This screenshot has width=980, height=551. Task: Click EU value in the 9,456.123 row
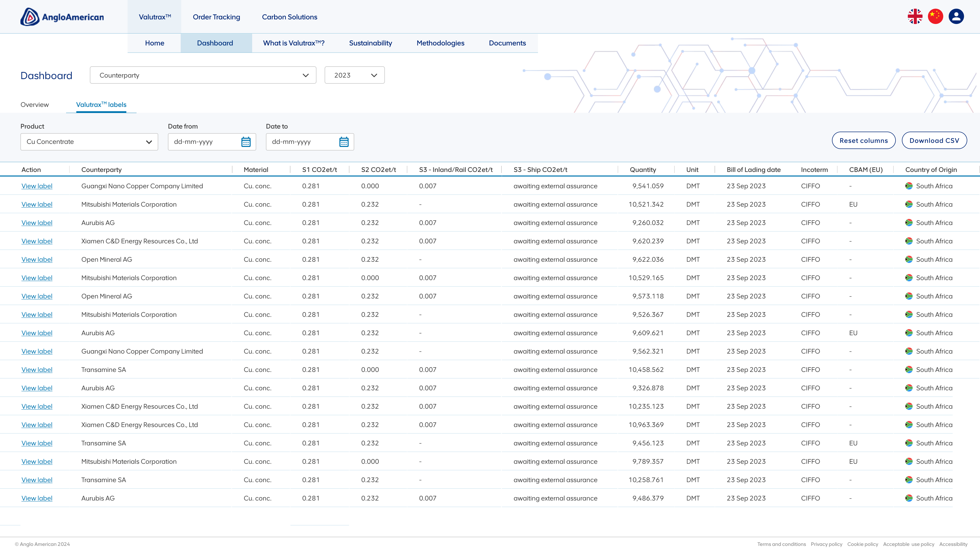click(x=853, y=443)
